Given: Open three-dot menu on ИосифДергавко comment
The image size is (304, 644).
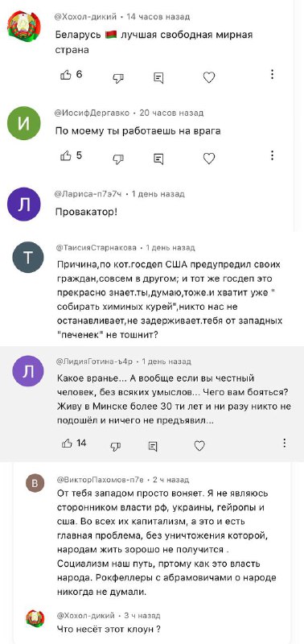Looking at the screenshot, I should point(273,155).
